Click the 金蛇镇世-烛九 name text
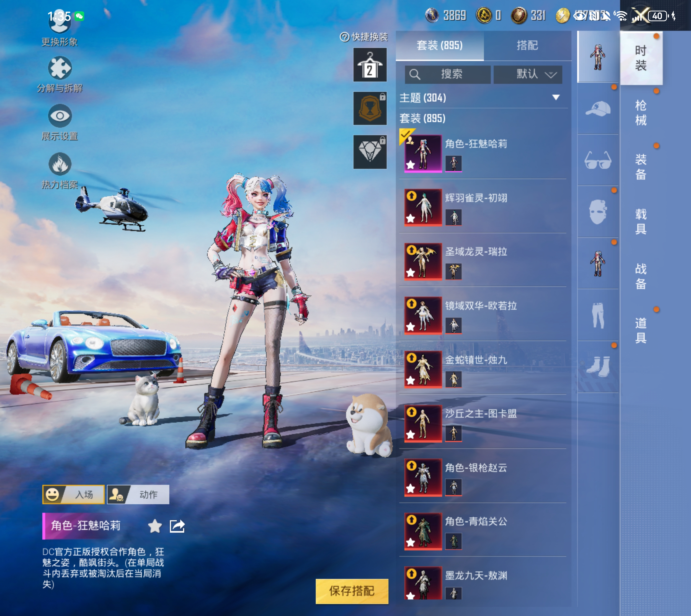This screenshot has width=691, height=616. coord(476,360)
